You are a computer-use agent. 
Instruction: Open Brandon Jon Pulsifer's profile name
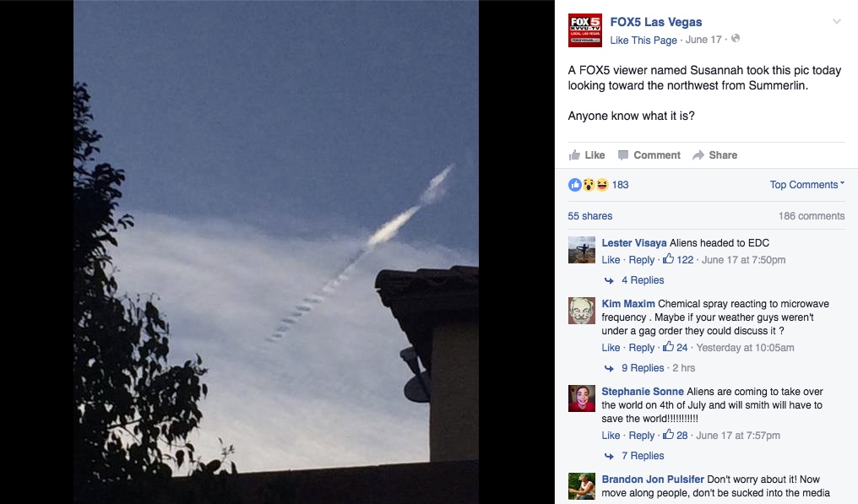[653, 480]
